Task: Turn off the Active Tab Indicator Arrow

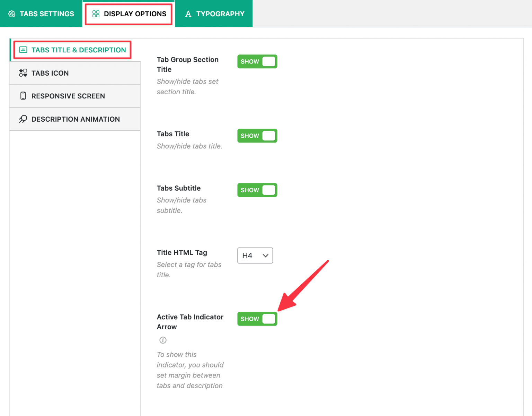Action: click(257, 319)
